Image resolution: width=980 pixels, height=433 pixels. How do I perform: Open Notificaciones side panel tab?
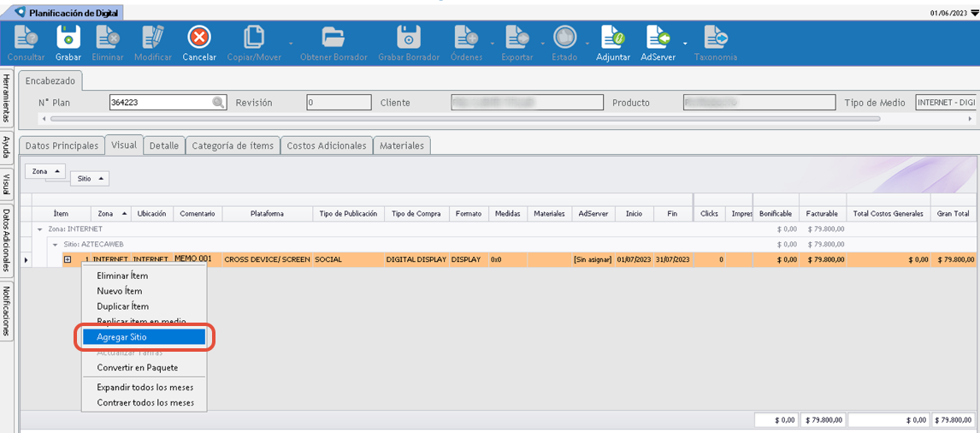tap(7, 311)
